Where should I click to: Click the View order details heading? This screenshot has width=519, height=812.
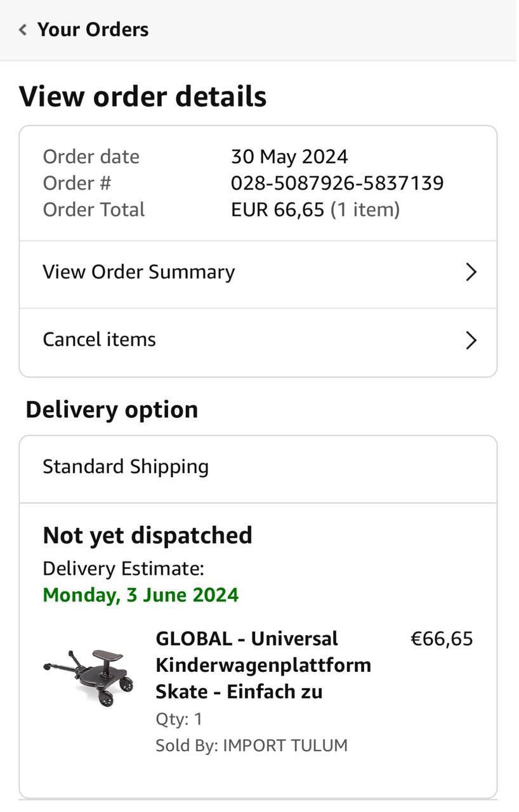[x=143, y=97]
